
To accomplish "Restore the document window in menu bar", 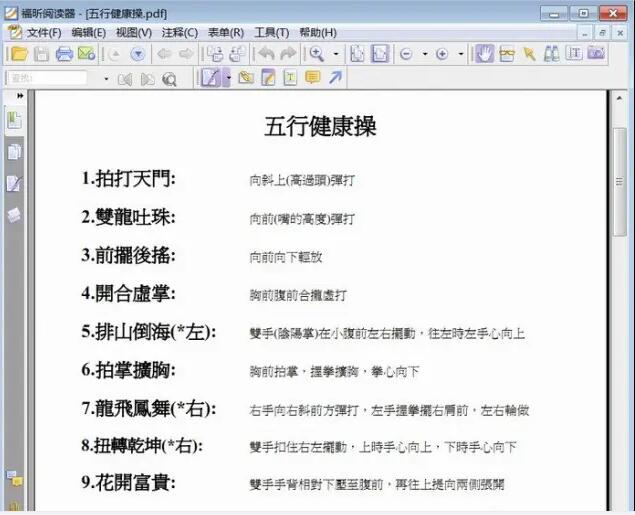I will (602, 33).
